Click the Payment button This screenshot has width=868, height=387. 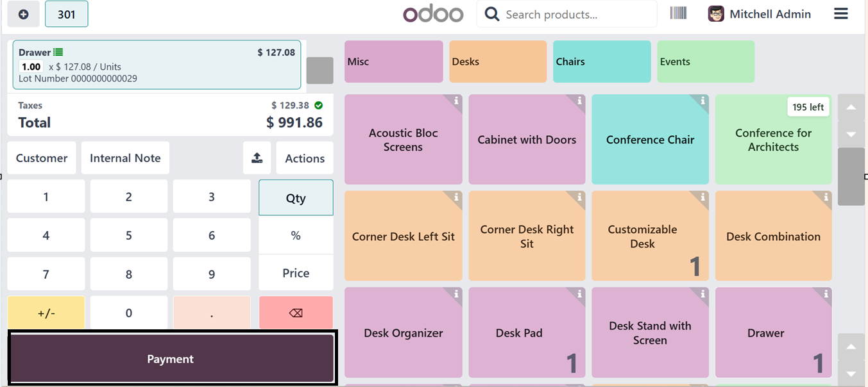171,359
